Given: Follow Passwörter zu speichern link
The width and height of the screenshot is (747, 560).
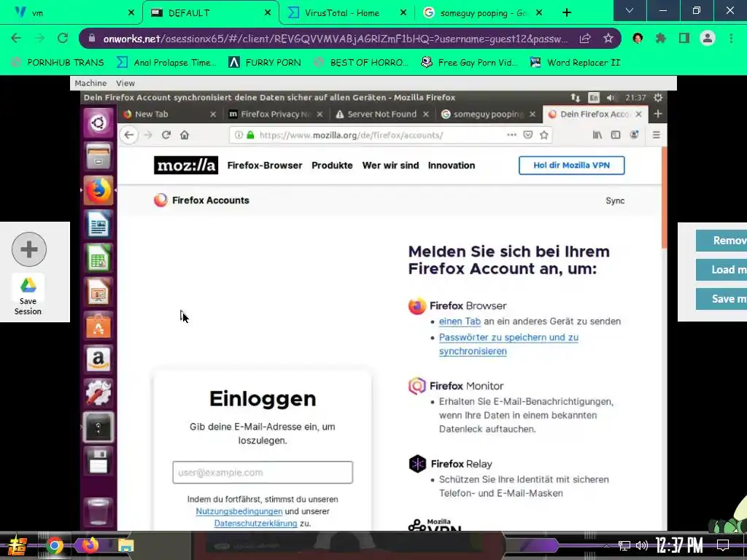Looking at the screenshot, I should click(508, 344).
